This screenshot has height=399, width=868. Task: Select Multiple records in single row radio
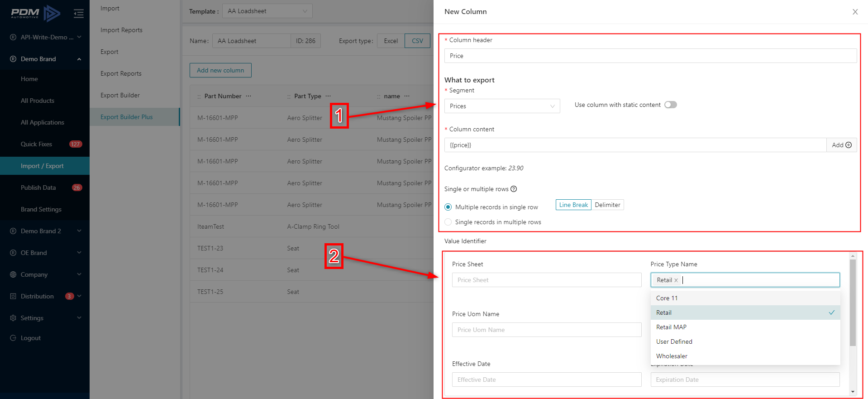[x=448, y=207]
